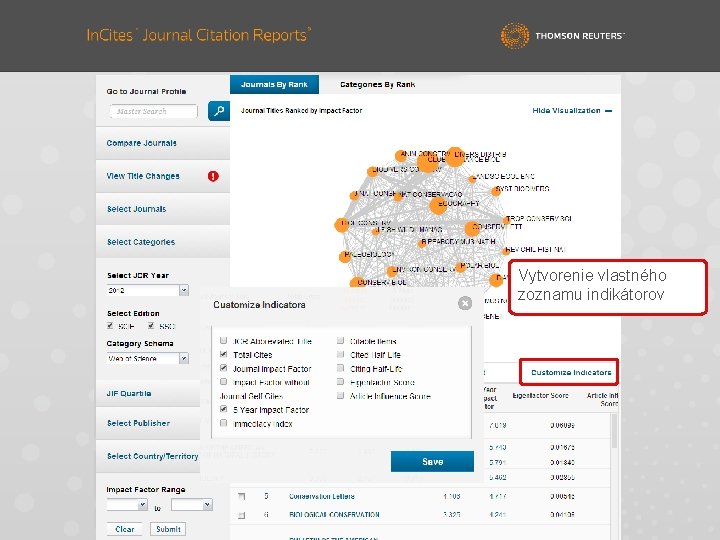
Task: Check the Eigenfactor Score box
Action: tap(340, 382)
